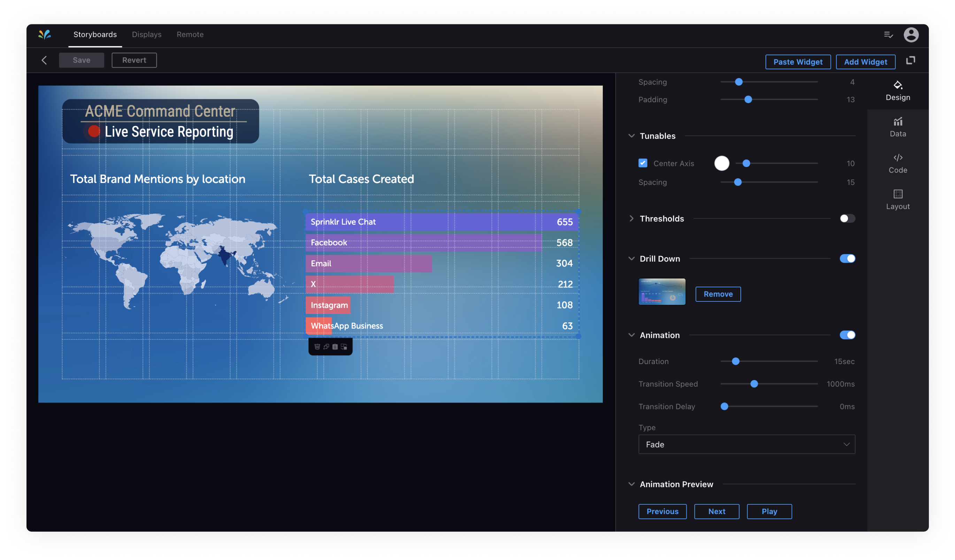The height and width of the screenshot is (560, 955).
Task: Collapse the Animation Preview section
Action: coord(631,484)
